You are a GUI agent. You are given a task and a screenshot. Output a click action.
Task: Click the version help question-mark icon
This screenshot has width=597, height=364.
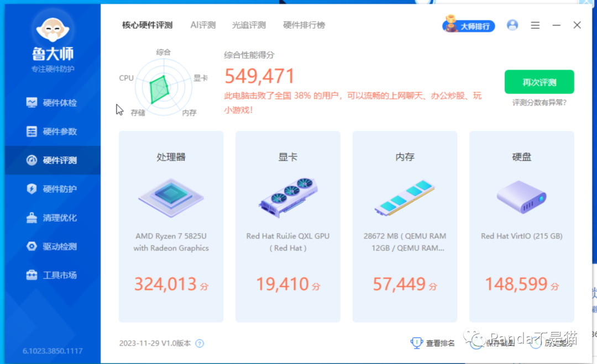200,344
